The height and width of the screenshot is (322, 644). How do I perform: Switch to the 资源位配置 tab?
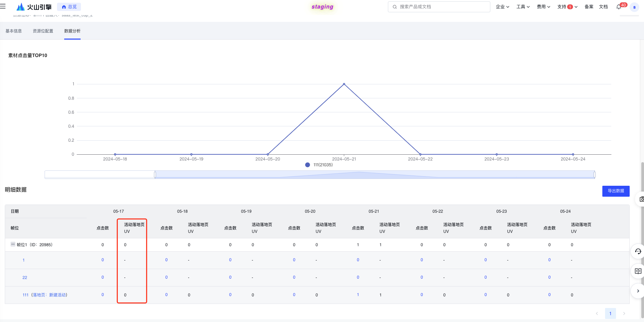coord(43,31)
